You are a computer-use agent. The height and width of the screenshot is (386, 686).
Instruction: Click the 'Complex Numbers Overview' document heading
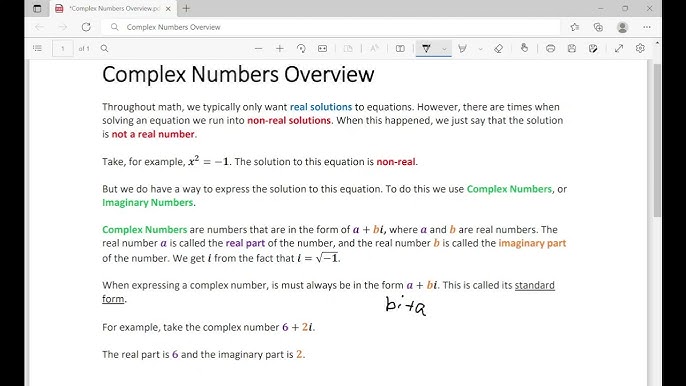pyautogui.click(x=238, y=74)
